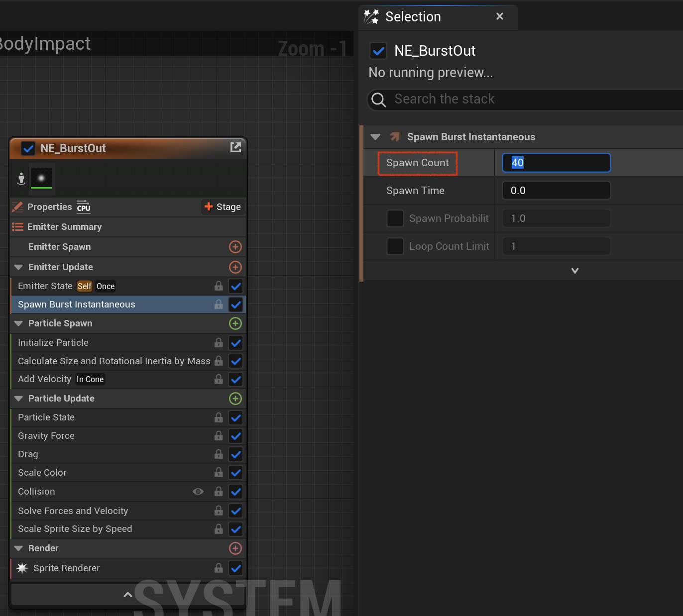The width and height of the screenshot is (683, 616).
Task: Collapse the emitter node bottom chevron
Action: tap(128, 594)
